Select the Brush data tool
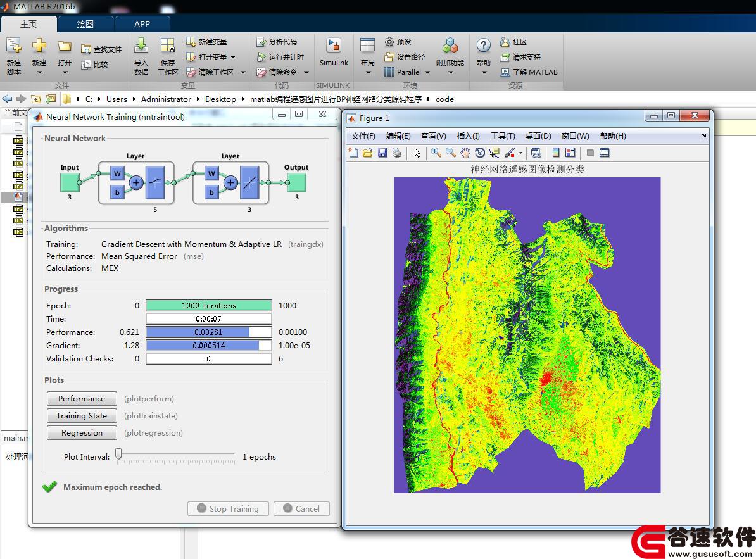 (510, 153)
